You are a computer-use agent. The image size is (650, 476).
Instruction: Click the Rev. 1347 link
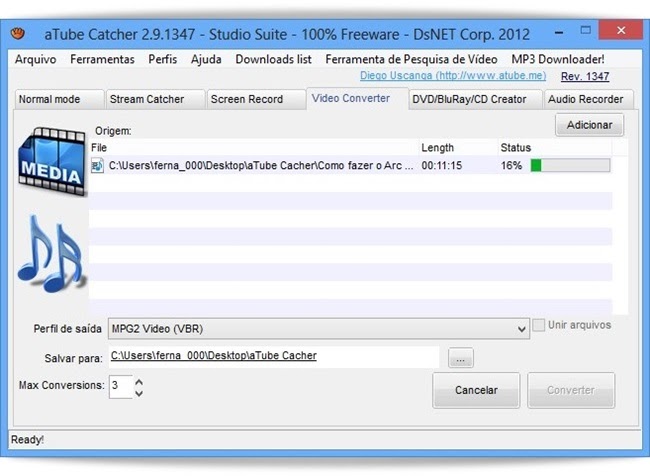point(585,77)
